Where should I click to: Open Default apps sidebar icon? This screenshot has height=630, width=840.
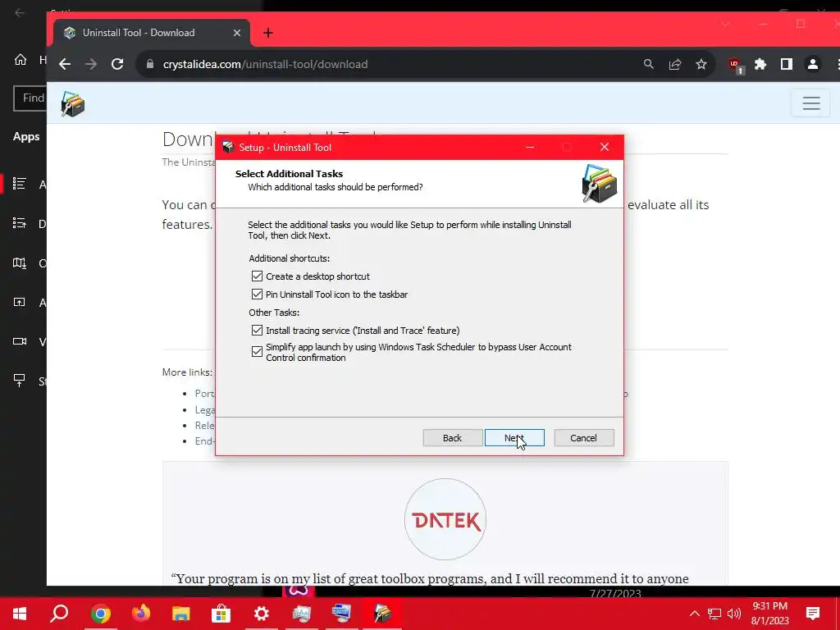20,223
